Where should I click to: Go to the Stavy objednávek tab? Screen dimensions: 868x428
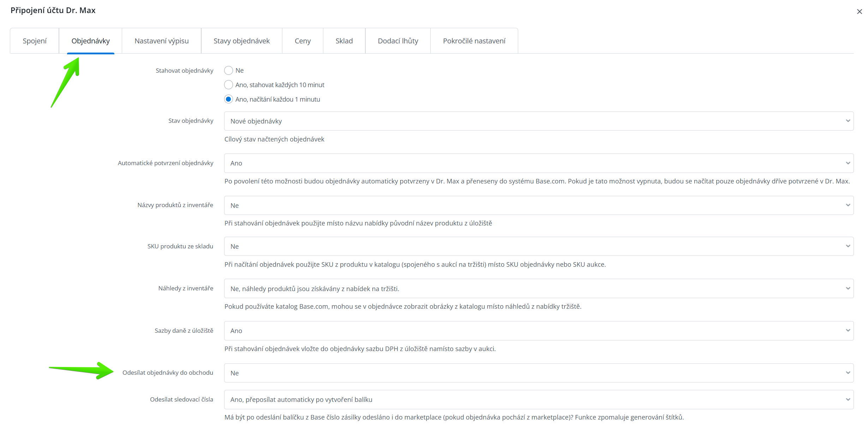pos(241,41)
